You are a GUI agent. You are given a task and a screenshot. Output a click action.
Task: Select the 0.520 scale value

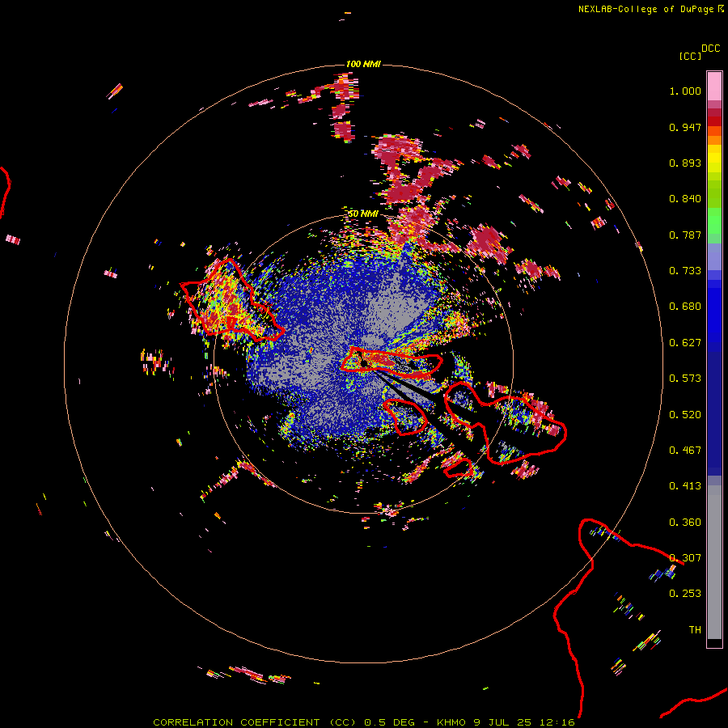pos(685,415)
